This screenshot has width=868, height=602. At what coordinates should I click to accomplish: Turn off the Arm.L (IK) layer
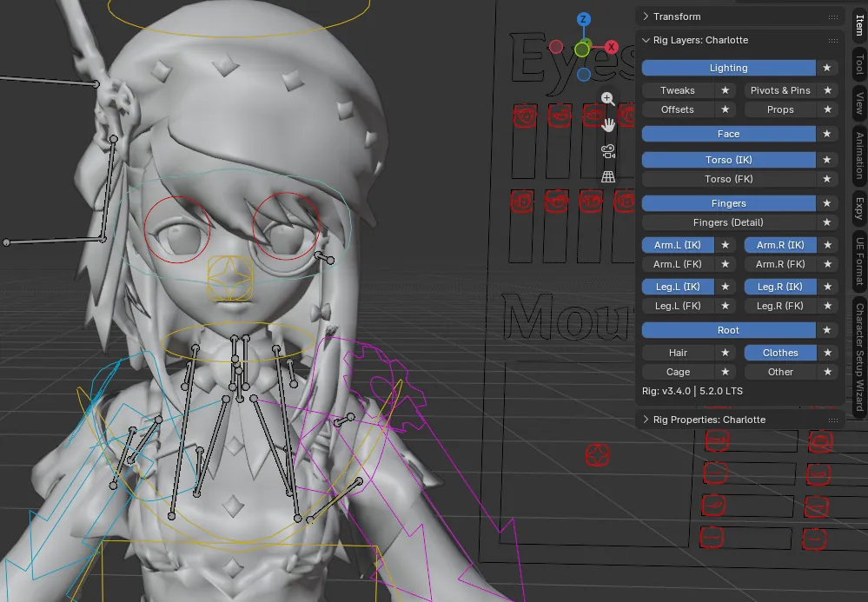click(x=678, y=245)
